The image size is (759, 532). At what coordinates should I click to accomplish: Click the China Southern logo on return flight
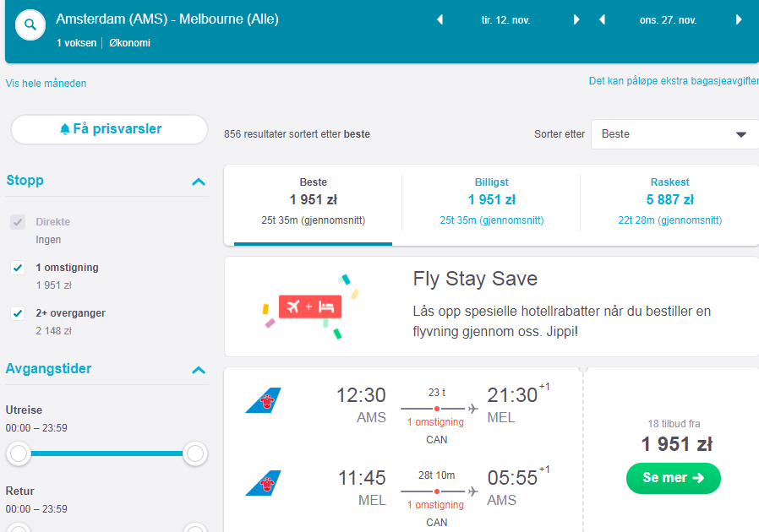(x=264, y=483)
